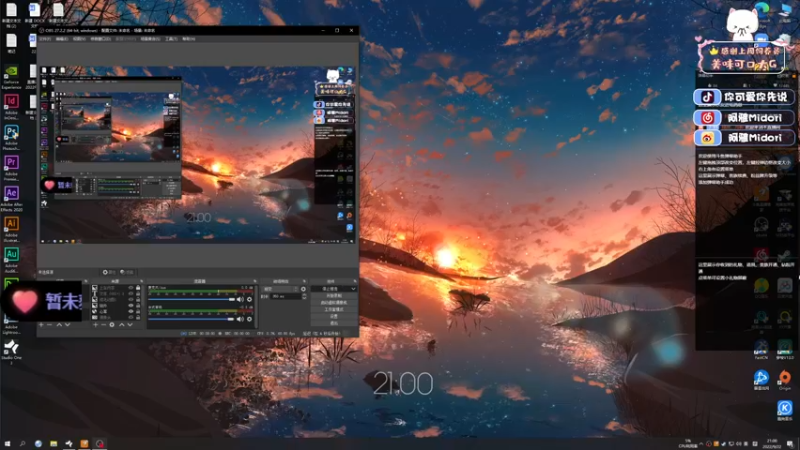Toggle visibility eye of the camera capture source
800x450 pixels.
pyautogui.click(x=131, y=317)
